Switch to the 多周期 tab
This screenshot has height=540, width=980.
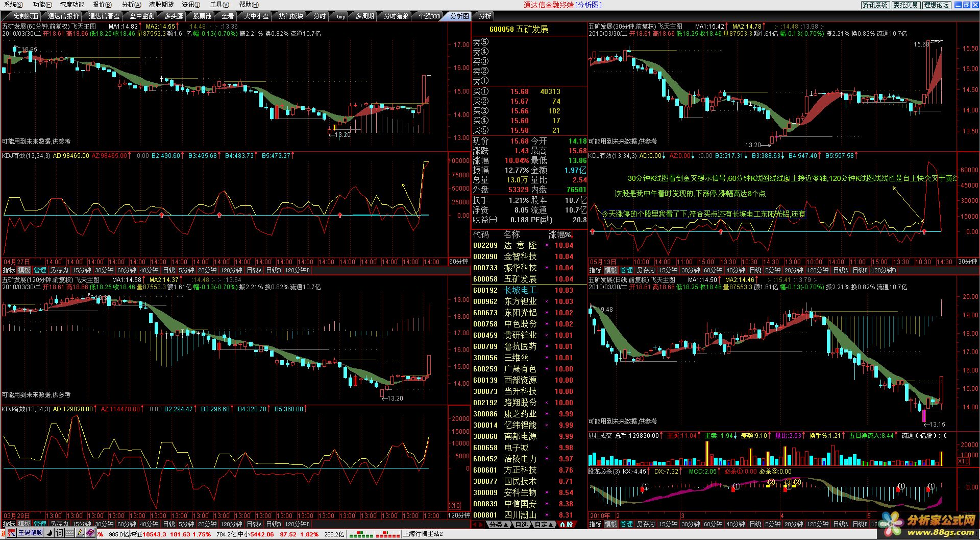[x=364, y=16]
